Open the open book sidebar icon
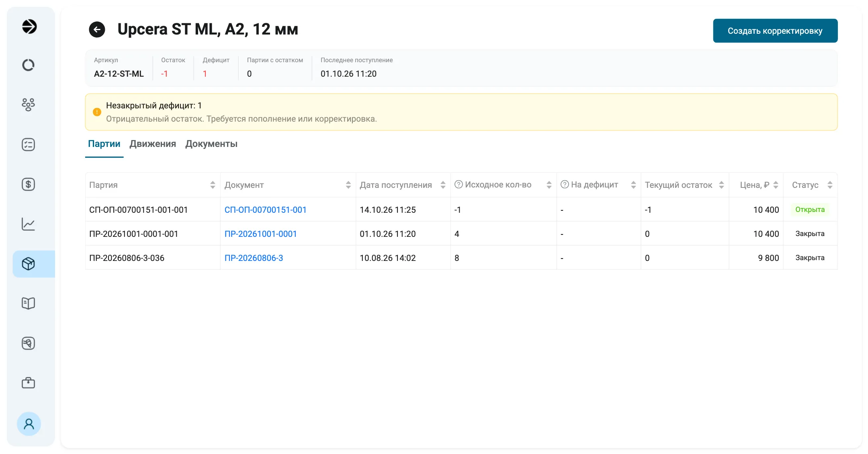The image size is (868, 454). point(28,303)
